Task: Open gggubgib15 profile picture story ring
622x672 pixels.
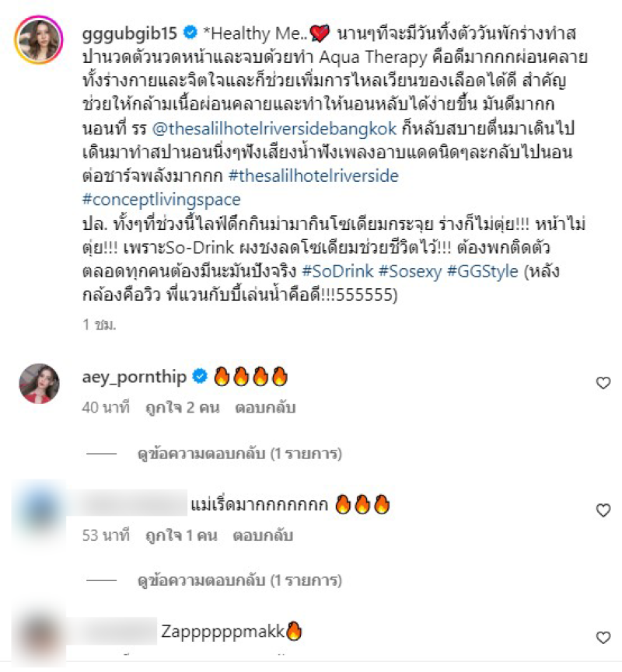Action: [x=39, y=40]
